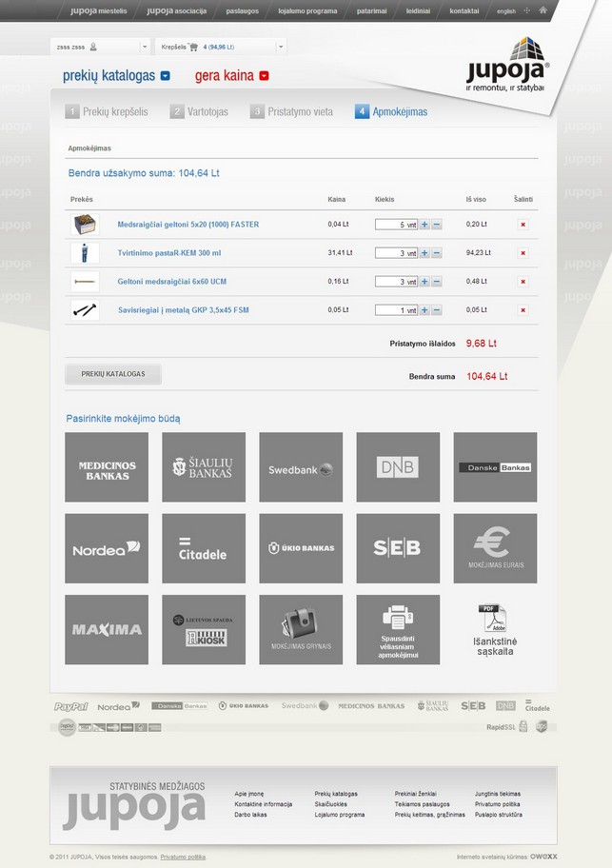This screenshot has height=868, width=612.
Task: Edit quantity field for Tvirtinimo pasta
Action: pos(396,253)
